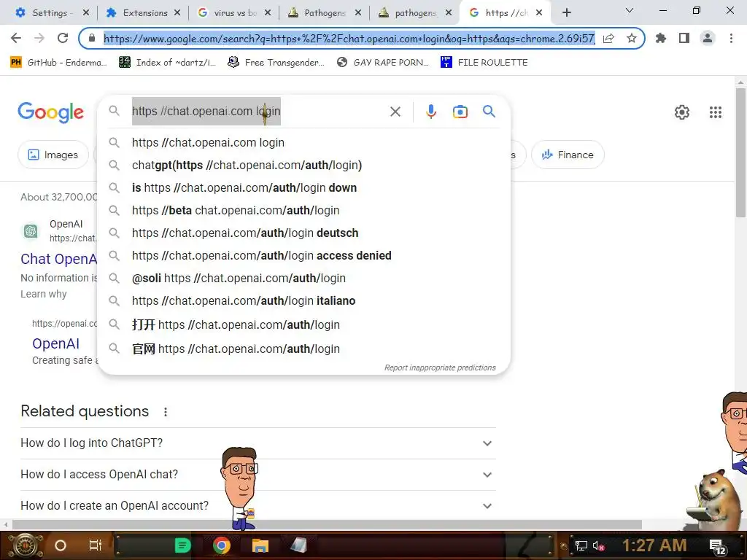Open File Explorer from the taskbar
The width and height of the screenshot is (747, 560).
click(260, 545)
